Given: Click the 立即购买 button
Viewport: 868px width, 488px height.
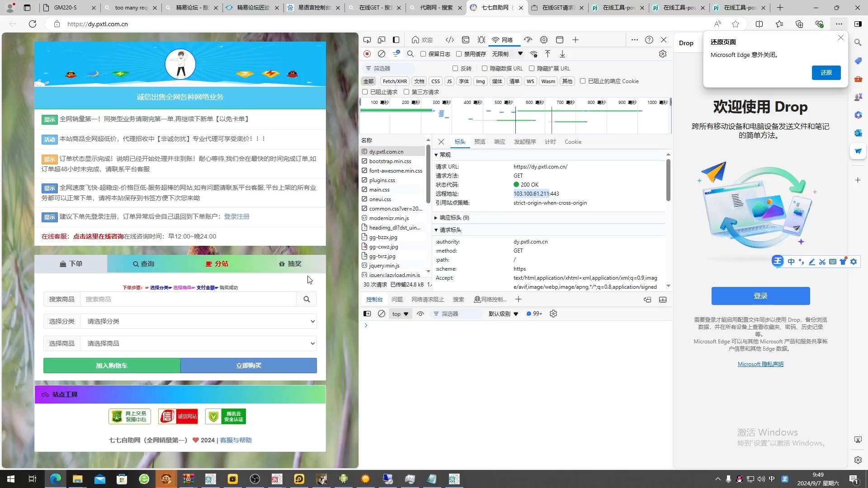Looking at the screenshot, I should [x=249, y=365].
